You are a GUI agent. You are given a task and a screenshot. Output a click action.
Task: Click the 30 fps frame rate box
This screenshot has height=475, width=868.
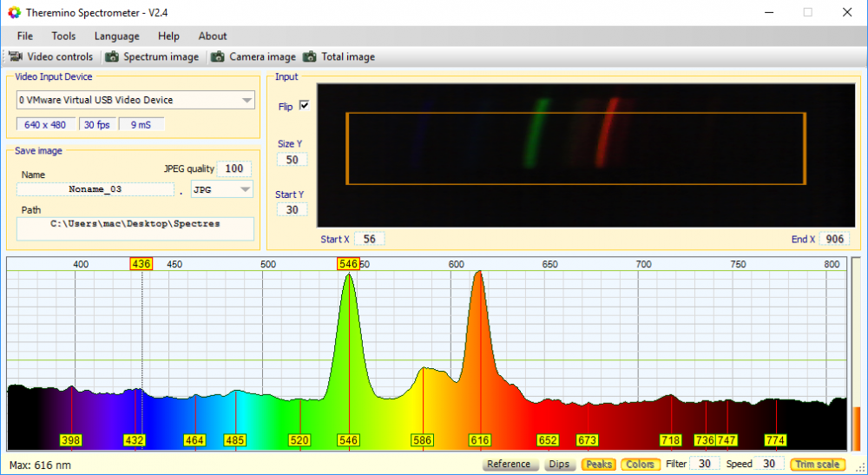pos(97,125)
